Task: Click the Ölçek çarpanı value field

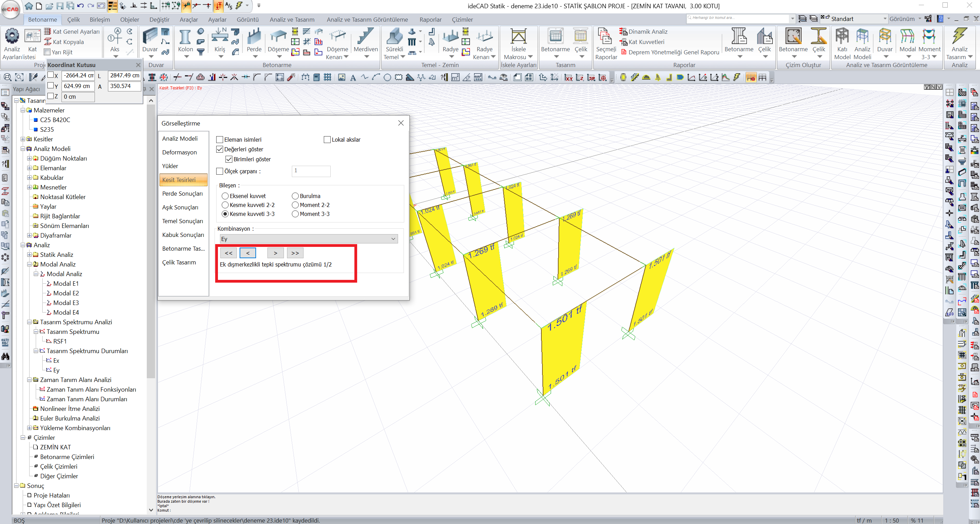Action: click(x=311, y=171)
